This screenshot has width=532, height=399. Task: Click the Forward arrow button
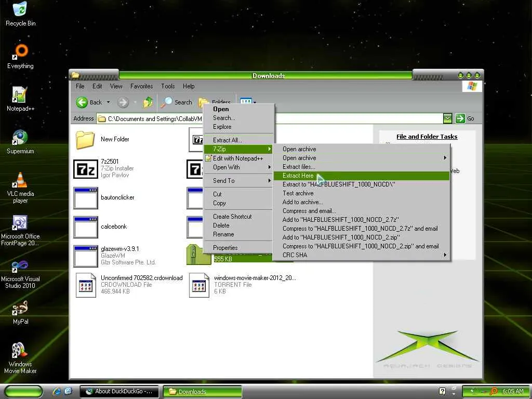pyautogui.click(x=123, y=102)
